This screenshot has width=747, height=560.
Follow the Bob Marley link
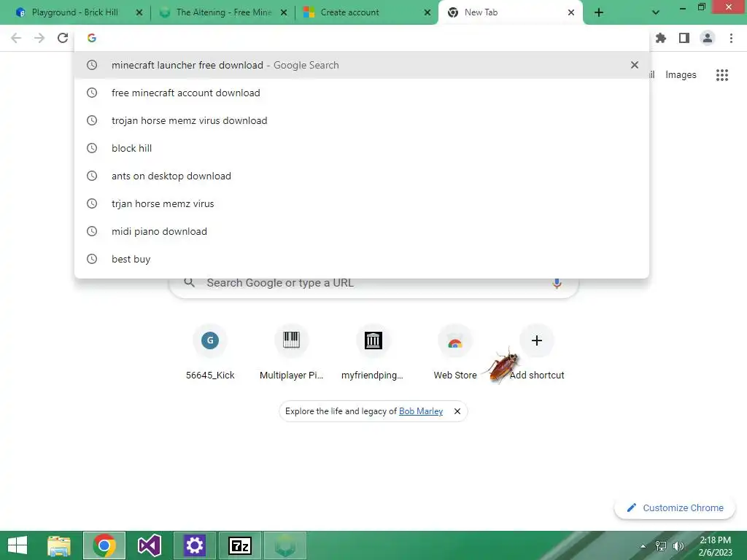click(x=421, y=411)
